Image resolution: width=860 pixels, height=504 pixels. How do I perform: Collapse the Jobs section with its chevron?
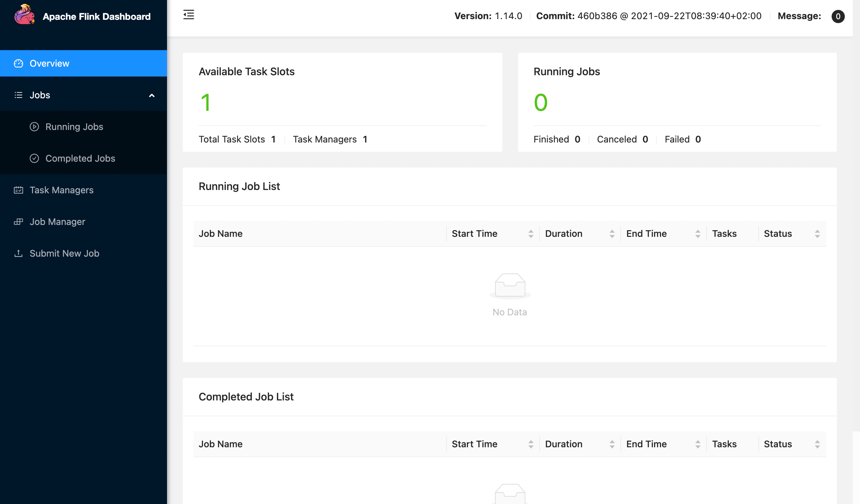pos(151,95)
